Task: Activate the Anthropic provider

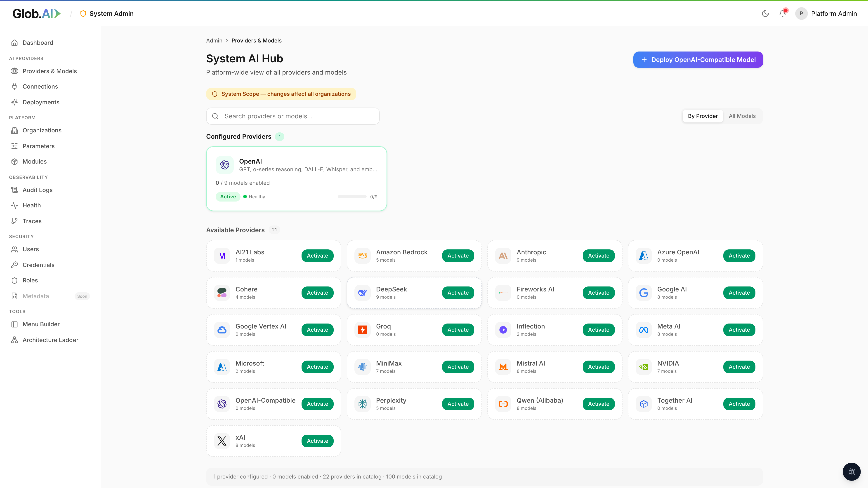Action: (x=598, y=256)
